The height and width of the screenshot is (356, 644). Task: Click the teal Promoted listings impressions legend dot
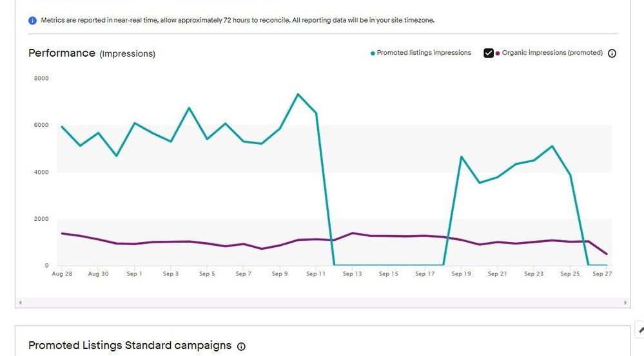[373, 53]
